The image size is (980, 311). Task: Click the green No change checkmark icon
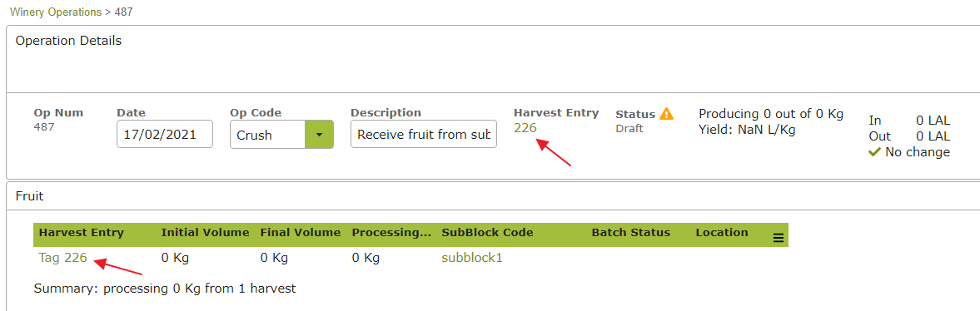(874, 151)
